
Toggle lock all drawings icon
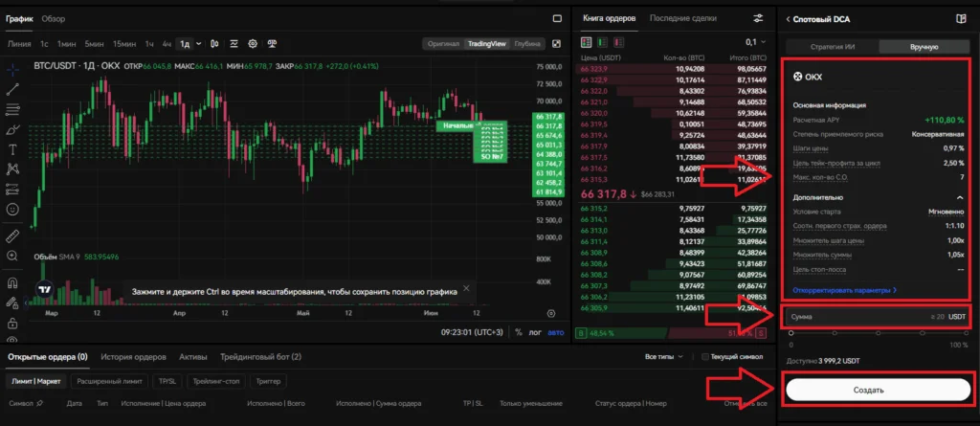(x=12, y=324)
